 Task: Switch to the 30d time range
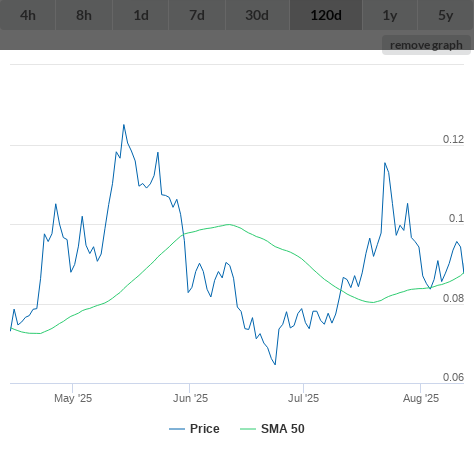click(257, 15)
